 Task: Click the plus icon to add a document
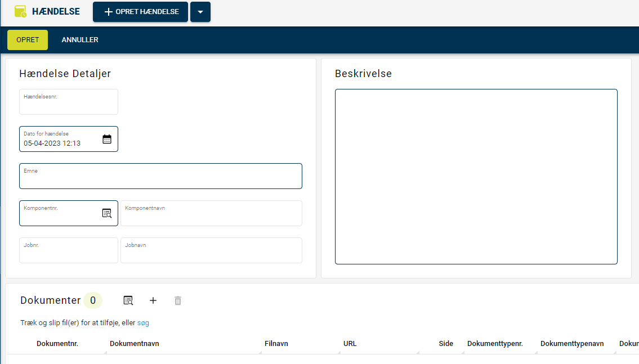point(153,300)
